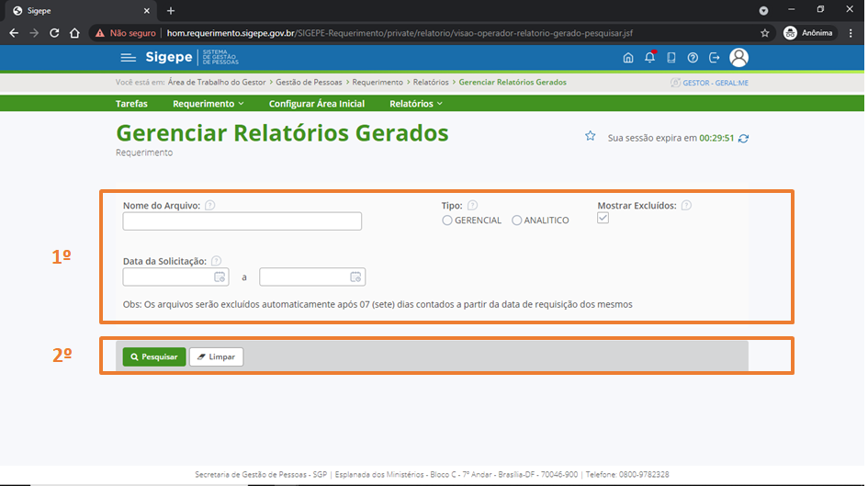This screenshot has height=486, width=868.
Task: Open the notifications bell
Action: coord(650,57)
